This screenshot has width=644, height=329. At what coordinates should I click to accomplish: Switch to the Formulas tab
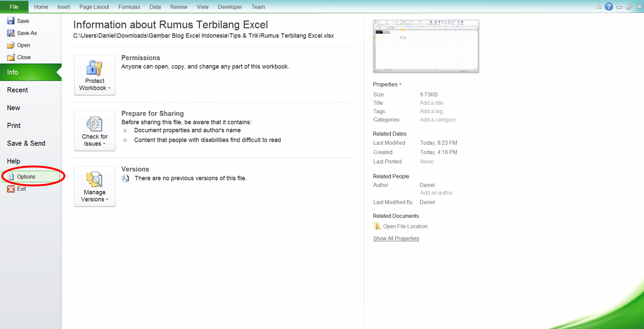129,7
